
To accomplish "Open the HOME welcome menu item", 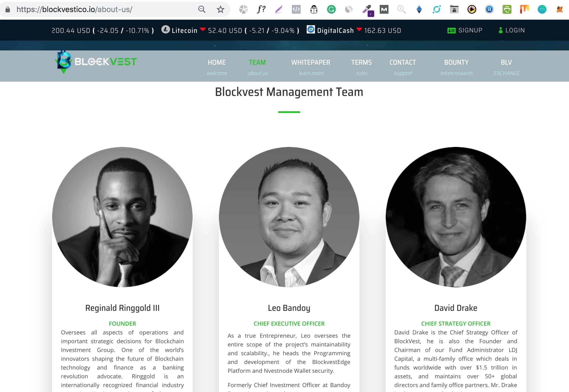I will [217, 67].
